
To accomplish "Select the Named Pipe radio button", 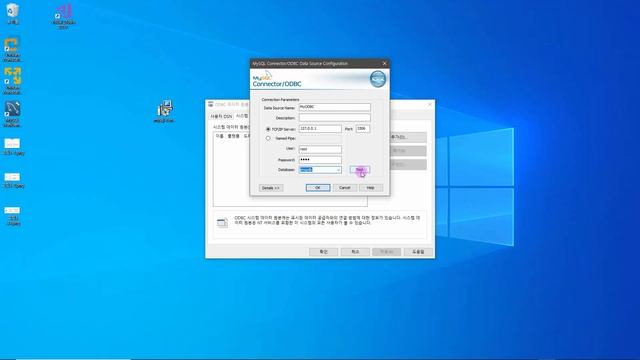I will 268,138.
